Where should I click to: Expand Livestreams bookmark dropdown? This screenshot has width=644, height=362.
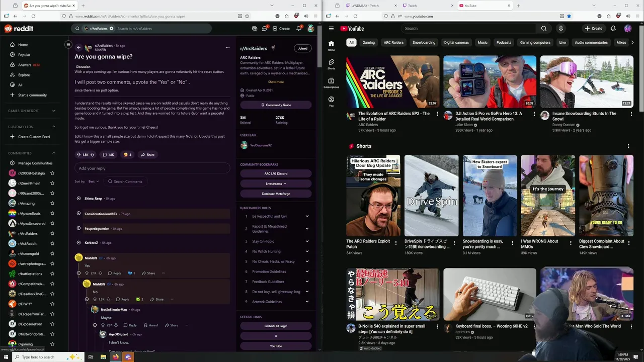point(276,184)
